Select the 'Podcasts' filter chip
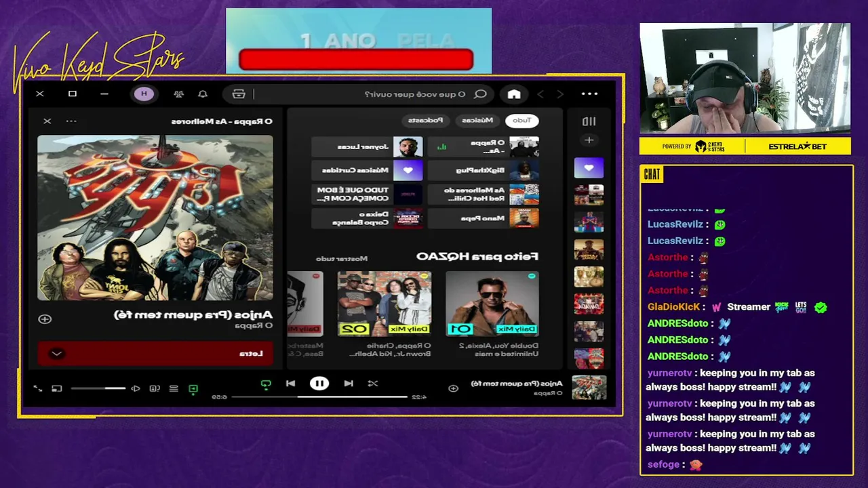This screenshot has height=488, width=868. [x=425, y=120]
